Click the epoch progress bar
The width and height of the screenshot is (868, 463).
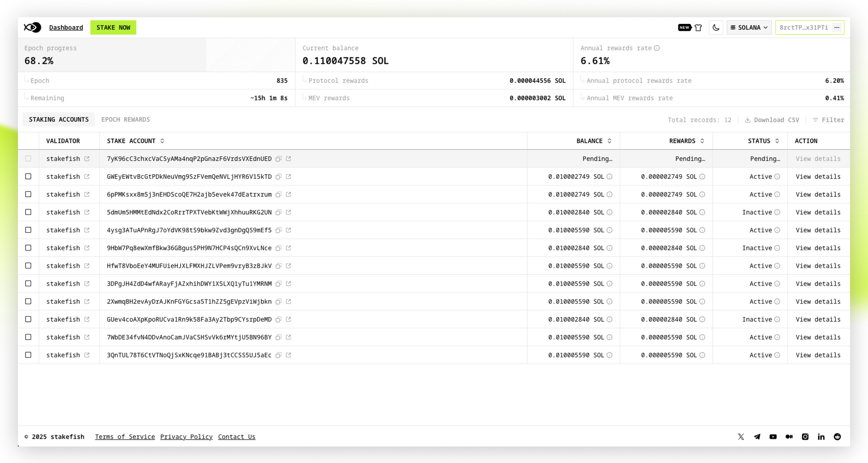[157, 55]
